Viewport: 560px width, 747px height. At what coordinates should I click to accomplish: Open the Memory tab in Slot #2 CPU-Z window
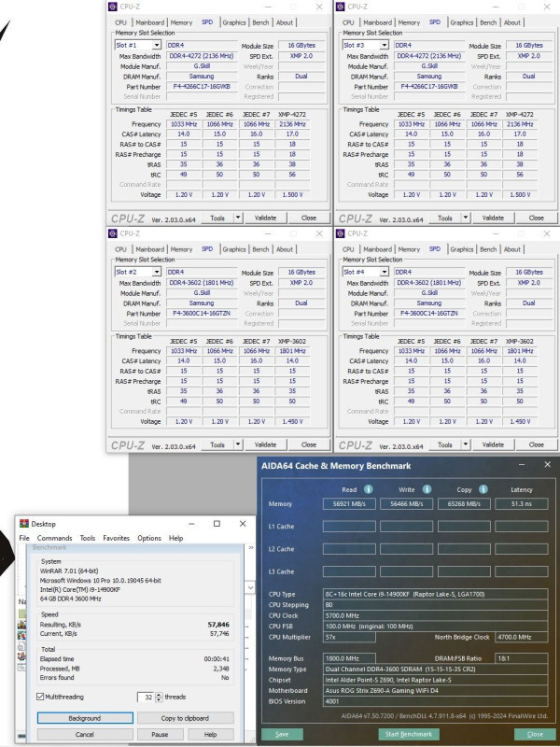click(181, 249)
